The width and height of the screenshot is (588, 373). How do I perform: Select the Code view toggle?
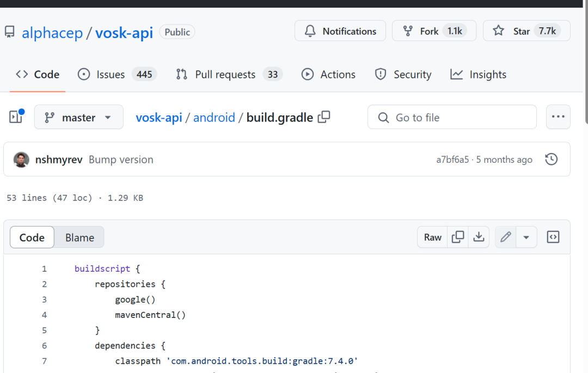point(32,237)
